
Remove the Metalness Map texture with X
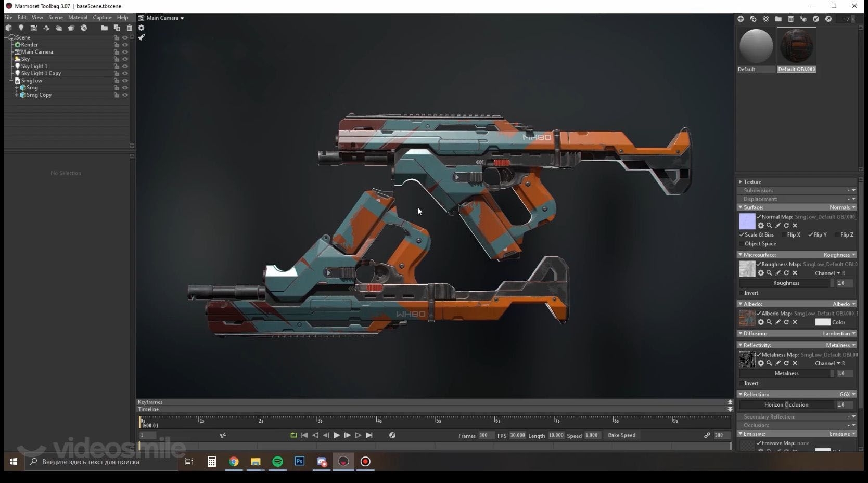[795, 363]
